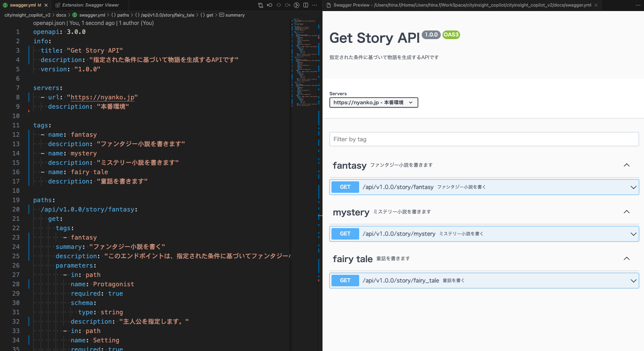Click the Run or Debug play icon
The image size is (644, 351).
coord(297,5)
